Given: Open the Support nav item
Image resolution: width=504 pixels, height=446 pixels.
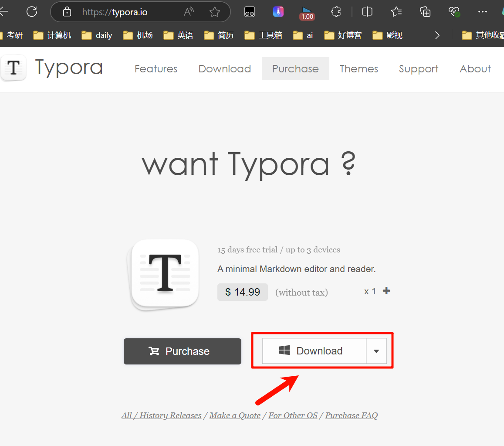Looking at the screenshot, I should point(419,68).
